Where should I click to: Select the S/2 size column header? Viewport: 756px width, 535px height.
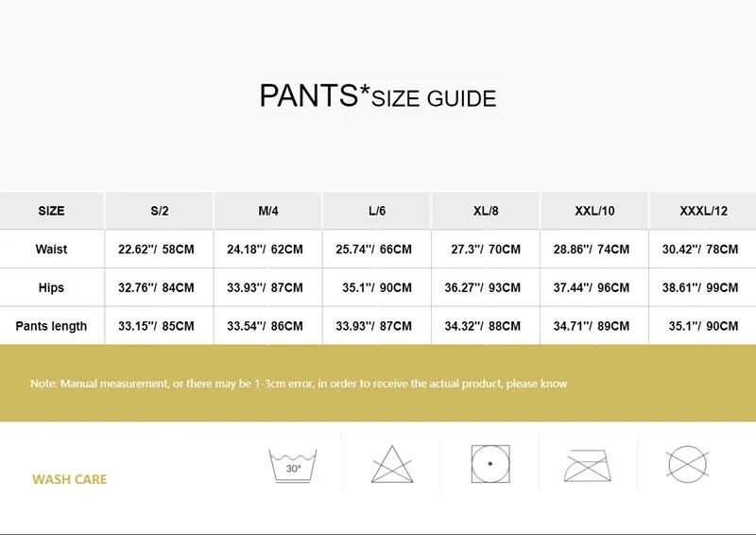160,211
